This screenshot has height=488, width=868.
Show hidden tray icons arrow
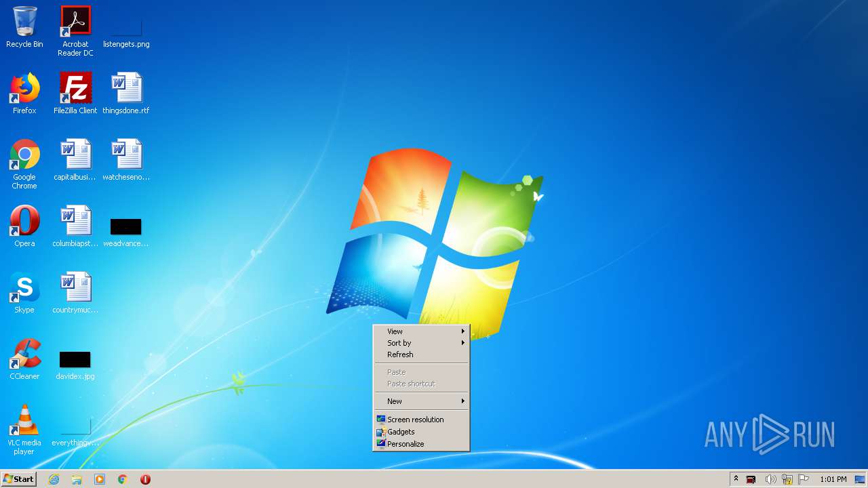(x=736, y=479)
